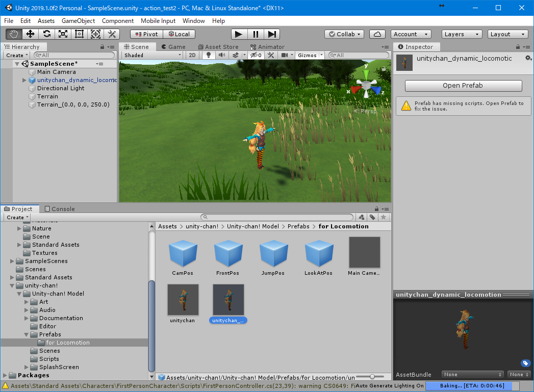Open the Component menu
The width and height of the screenshot is (534, 392).
coord(117,21)
